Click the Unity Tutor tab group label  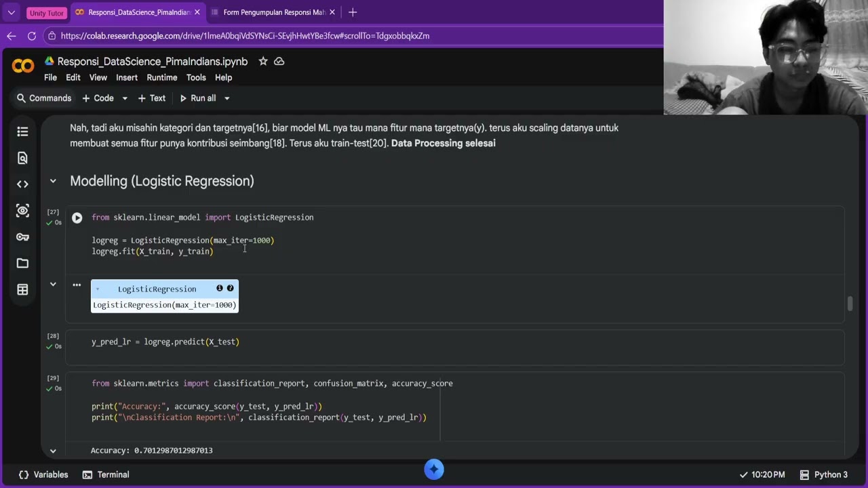coord(47,13)
